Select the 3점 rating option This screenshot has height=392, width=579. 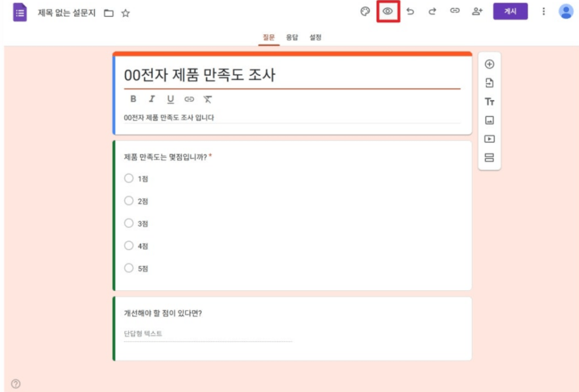tap(130, 223)
